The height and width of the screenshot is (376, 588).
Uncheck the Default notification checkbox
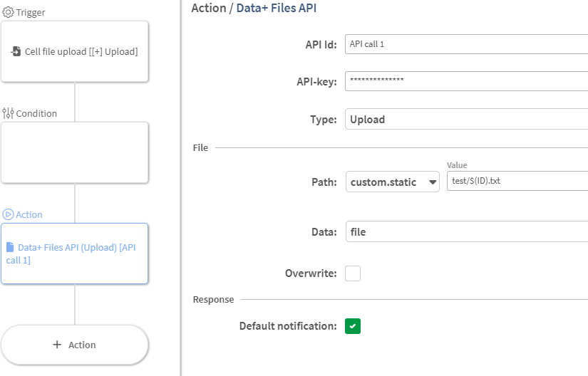click(353, 326)
